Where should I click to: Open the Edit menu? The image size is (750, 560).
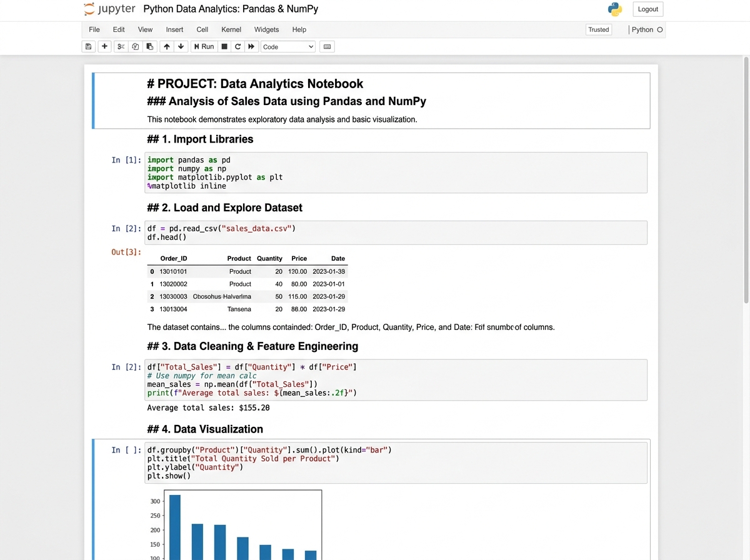(x=119, y=29)
